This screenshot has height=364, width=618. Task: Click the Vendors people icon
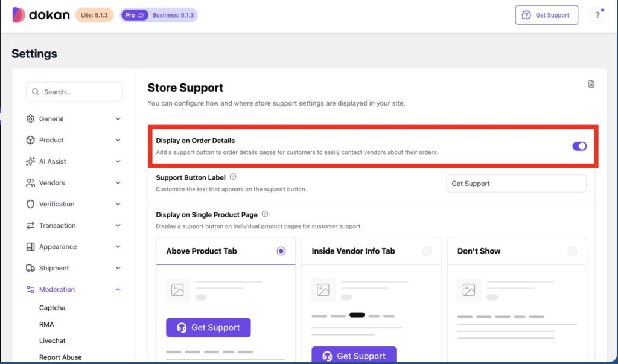[x=30, y=182]
